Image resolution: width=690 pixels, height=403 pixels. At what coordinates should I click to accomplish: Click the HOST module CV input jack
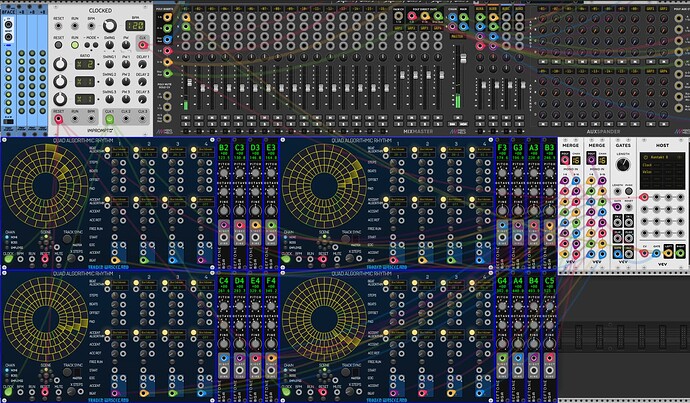[644, 253]
